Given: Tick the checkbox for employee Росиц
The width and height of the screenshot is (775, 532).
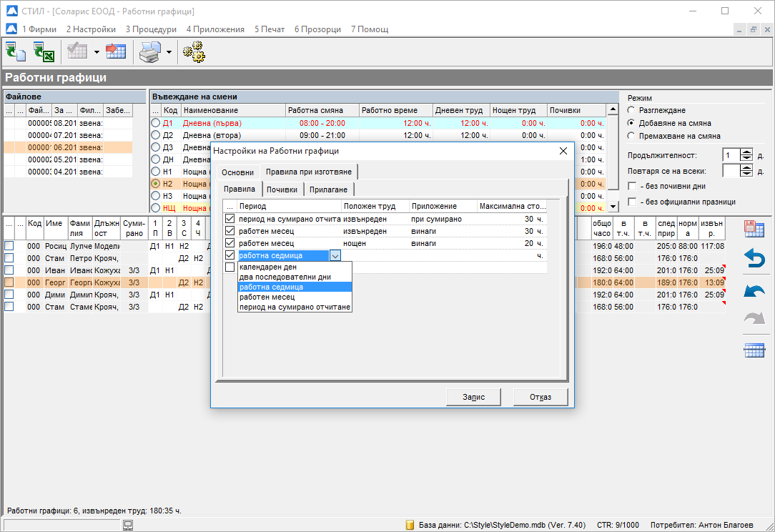Looking at the screenshot, I should 9,246.
